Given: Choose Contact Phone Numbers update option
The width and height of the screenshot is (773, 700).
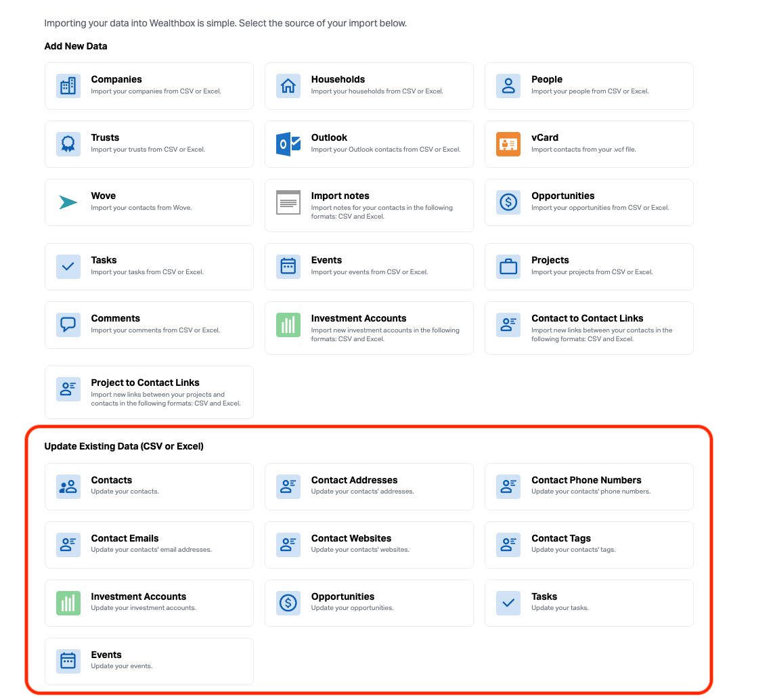Looking at the screenshot, I should tap(588, 486).
